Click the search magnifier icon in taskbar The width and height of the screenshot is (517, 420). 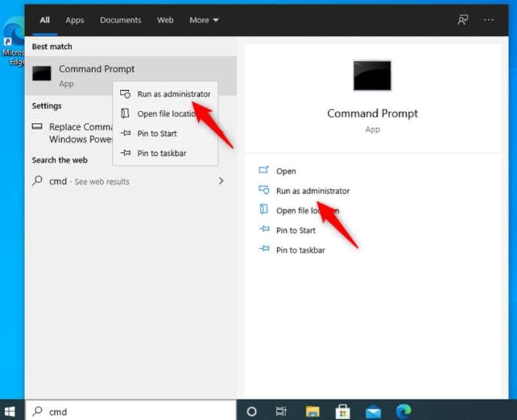pyautogui.click(x=37, y=411)
